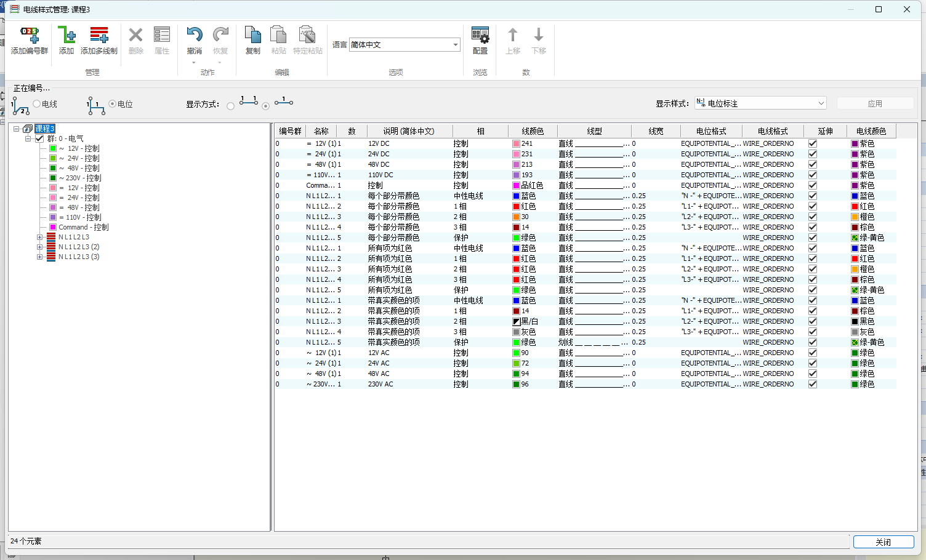
Task: Expand the N L1 L2 L3 (2) tree node
Action: pyautogui.click(x=40, y=247)
